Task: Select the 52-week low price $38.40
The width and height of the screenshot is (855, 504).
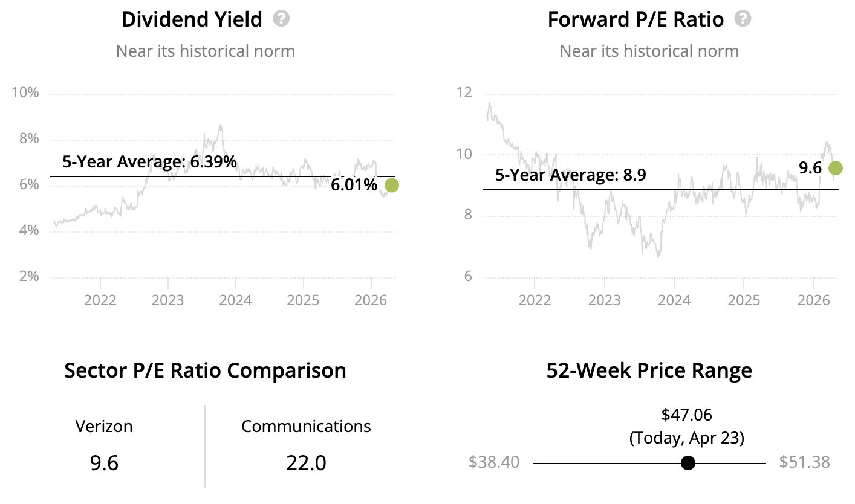Action: (x=494, y=463)
